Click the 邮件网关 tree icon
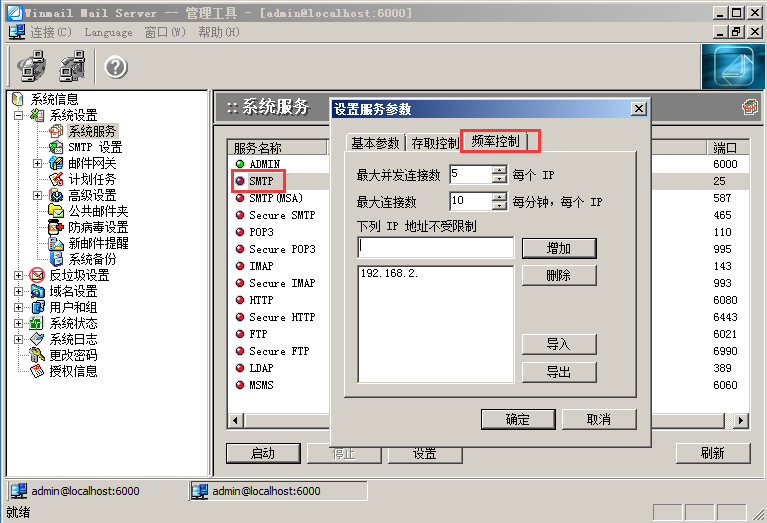 (56, 163)
